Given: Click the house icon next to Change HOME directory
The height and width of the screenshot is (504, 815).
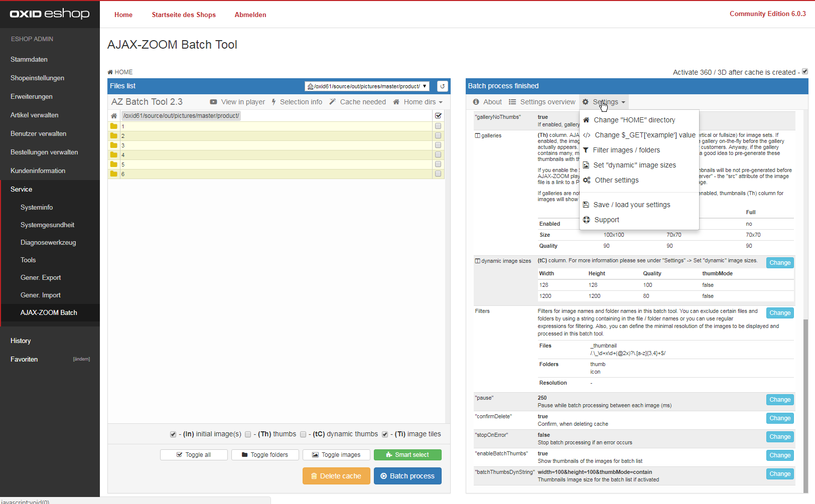Looking at the screenshot, I should point(586,120).
